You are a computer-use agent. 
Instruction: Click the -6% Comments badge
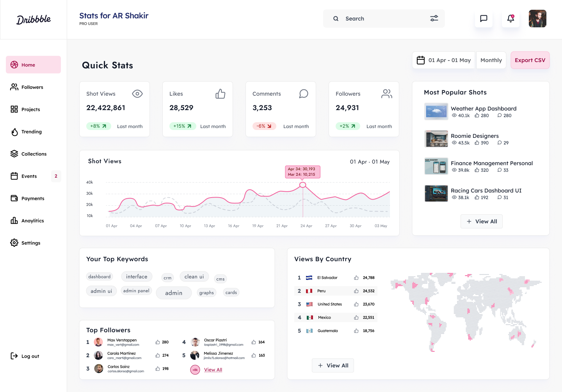tap(264, 126)
